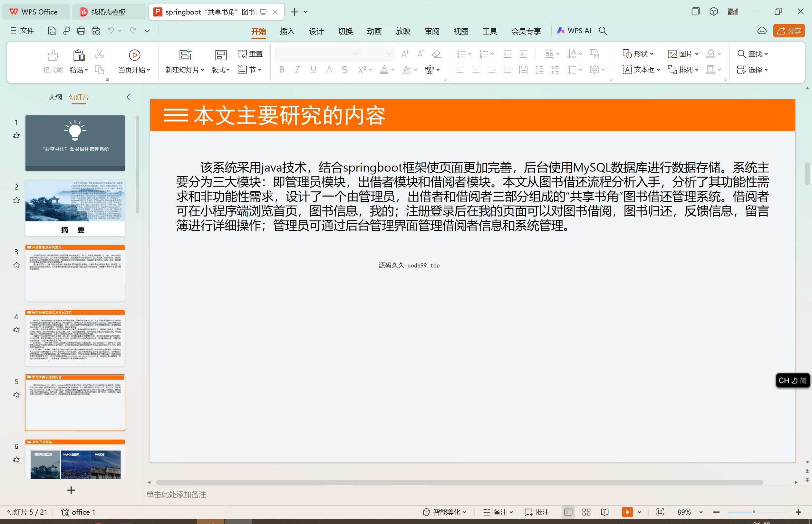The height and width of the screenshot is (524, 812).
Task: Open the font size combo box
Action: pyautogui.click(x=378, y=54)
